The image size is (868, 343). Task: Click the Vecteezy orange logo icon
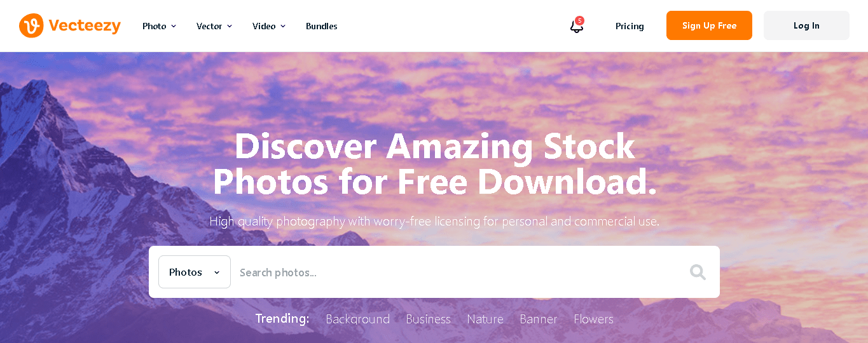[x=31, y=25]
